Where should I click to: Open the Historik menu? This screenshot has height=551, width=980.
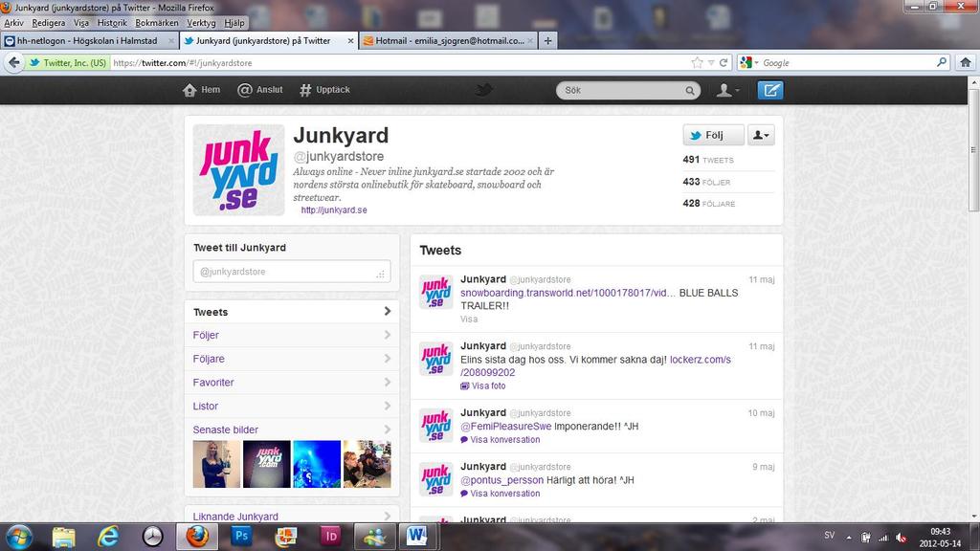(x=113, y=23)
